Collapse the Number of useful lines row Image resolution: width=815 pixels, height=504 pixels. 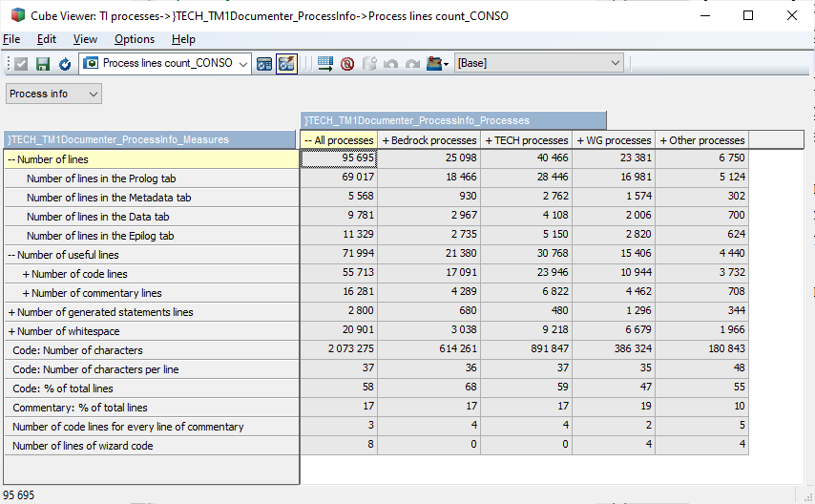[x=10, y=255]
